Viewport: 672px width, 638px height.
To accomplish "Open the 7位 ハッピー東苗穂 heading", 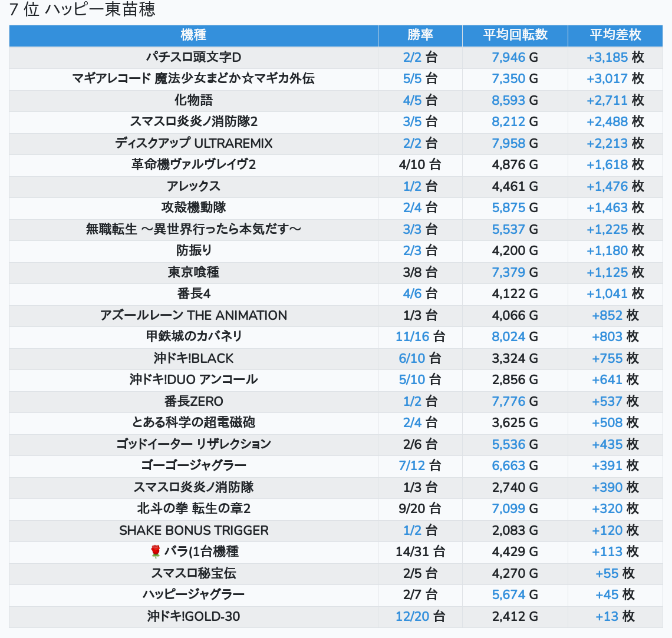I will tap(83, 10).
